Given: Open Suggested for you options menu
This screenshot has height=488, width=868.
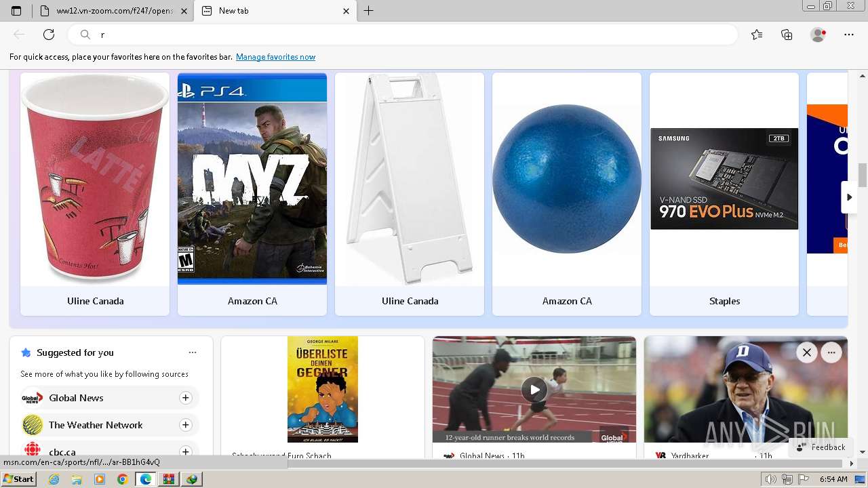Looking at the screenshot, I should pos(193,352).
